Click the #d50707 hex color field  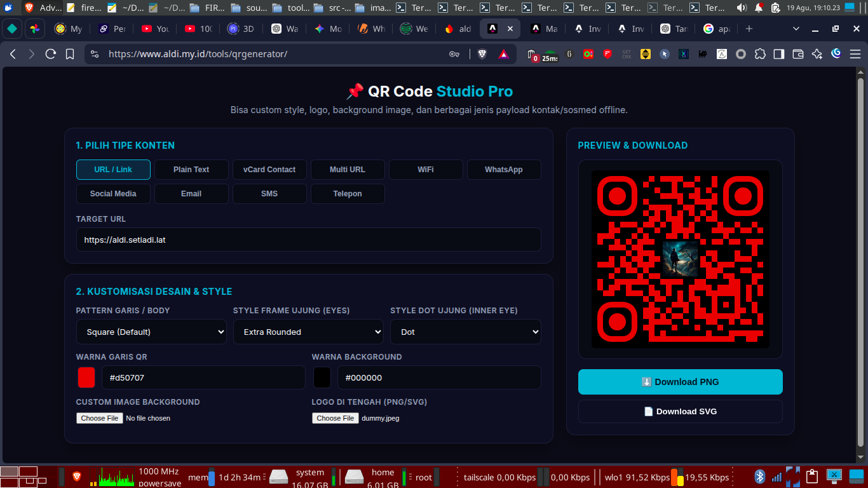pos(203,377)
